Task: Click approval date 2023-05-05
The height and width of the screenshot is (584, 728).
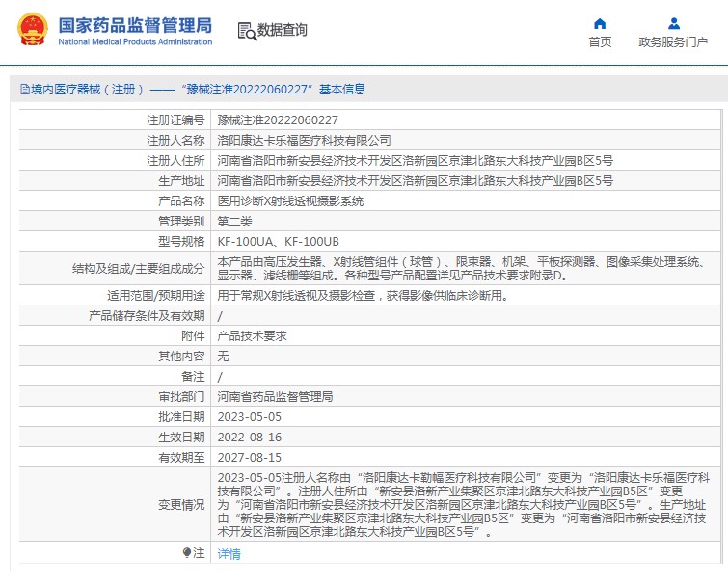Action: 250,417
